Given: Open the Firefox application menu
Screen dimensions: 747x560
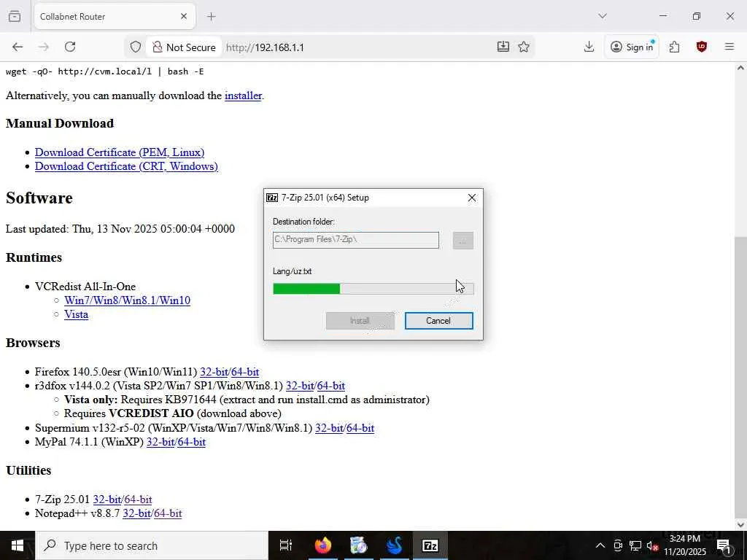Looking at the screenshot, I should 729,47.
